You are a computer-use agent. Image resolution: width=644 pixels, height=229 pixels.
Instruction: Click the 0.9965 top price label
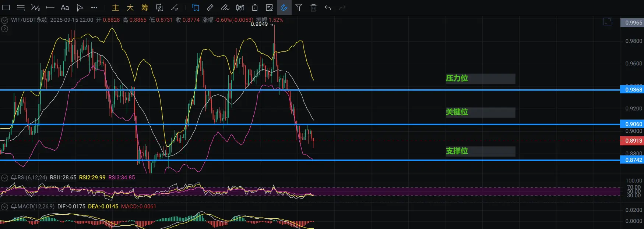(x=632, y=23)
